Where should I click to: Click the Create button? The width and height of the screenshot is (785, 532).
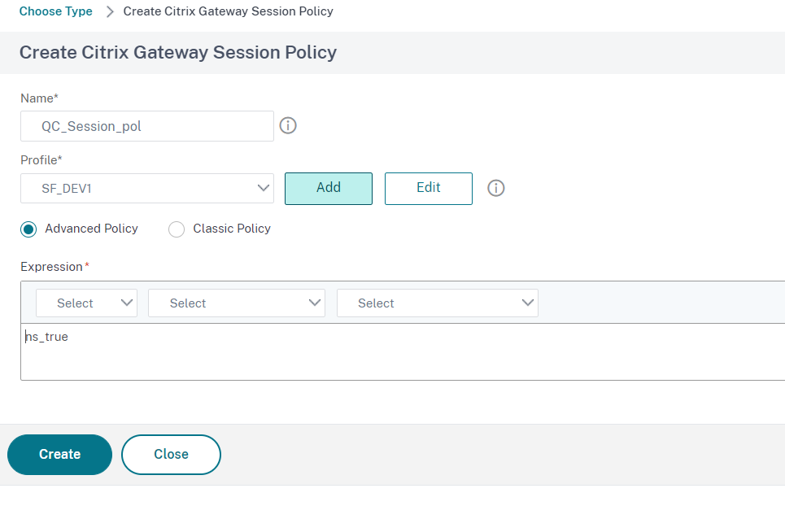point(59,454)
